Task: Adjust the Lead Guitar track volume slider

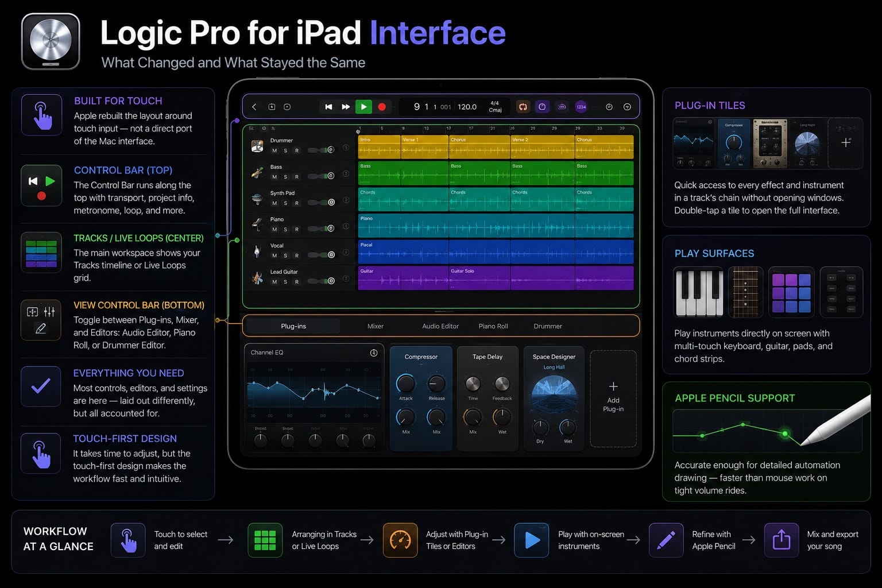Action: tap(321, 281)
